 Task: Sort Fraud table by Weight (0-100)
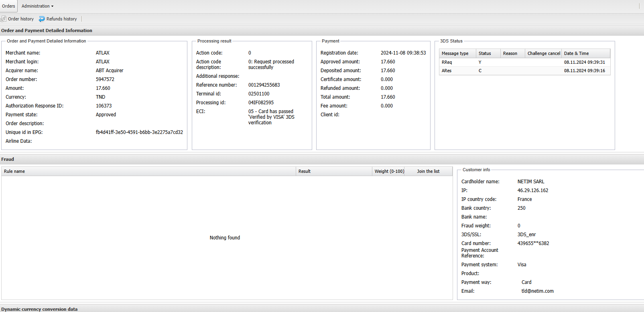(389, 171)
